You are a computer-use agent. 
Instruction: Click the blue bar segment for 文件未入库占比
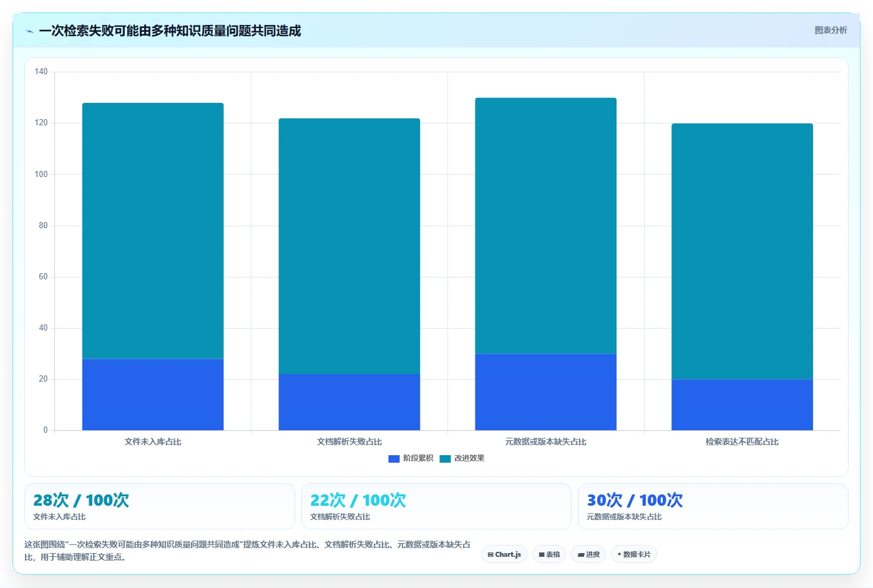pos(153,395)
